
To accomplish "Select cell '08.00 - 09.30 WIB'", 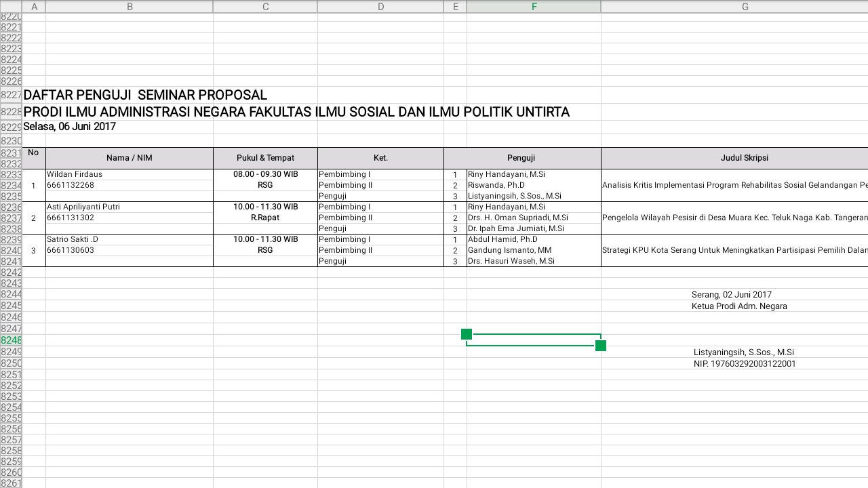I will [265, 174].
